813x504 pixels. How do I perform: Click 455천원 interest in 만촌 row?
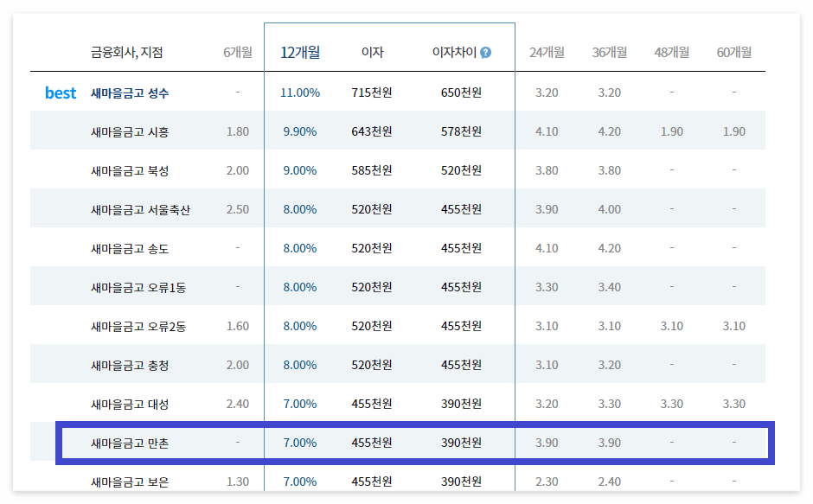pyautogui.click(x=372, y=443)
